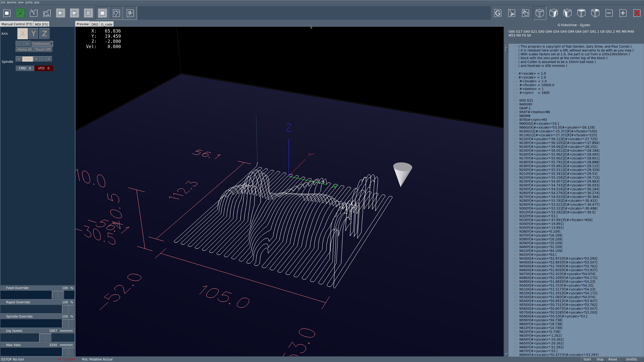Open the View menu
This screenshot has height=362, width=644.
(x=21, y=2)
